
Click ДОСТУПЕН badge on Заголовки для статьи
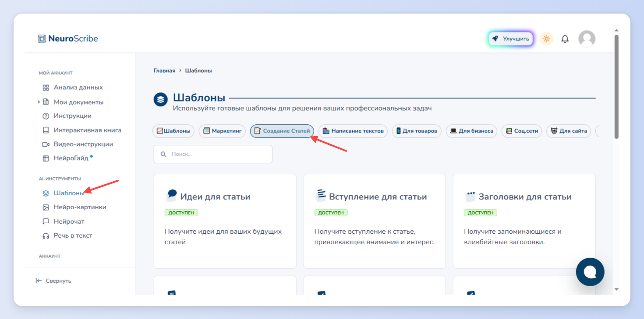pyautogui.click(x=481, y=213)
